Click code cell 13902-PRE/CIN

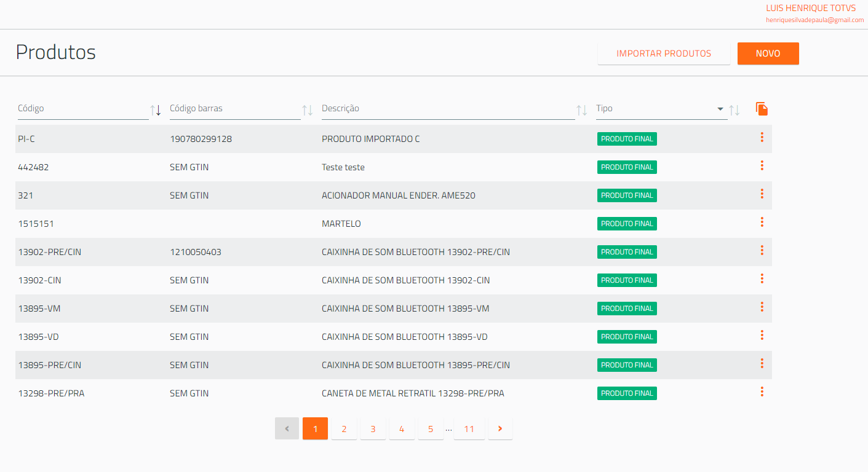[x=50, y=252]
